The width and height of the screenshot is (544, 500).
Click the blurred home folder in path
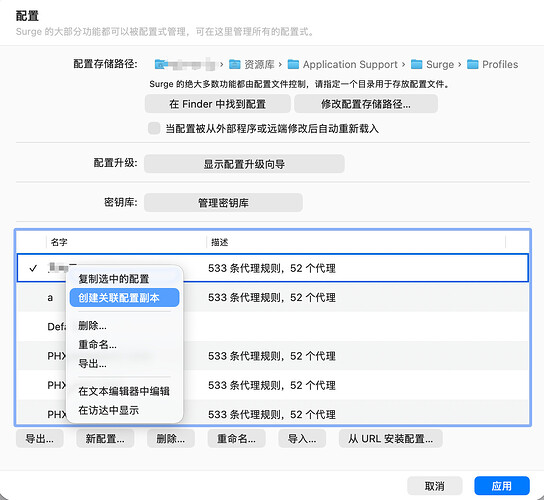coord(185,64)
